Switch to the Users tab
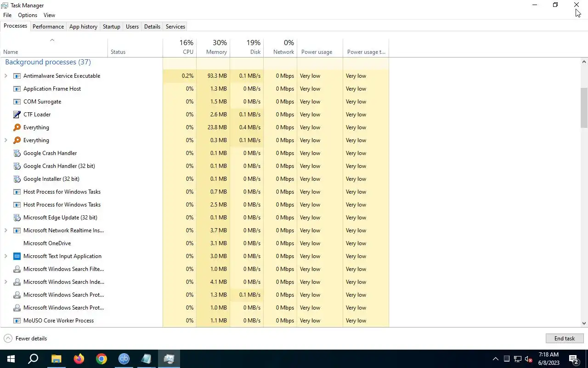The width and height of the screenshot is (588, 368). coord(132,27)
